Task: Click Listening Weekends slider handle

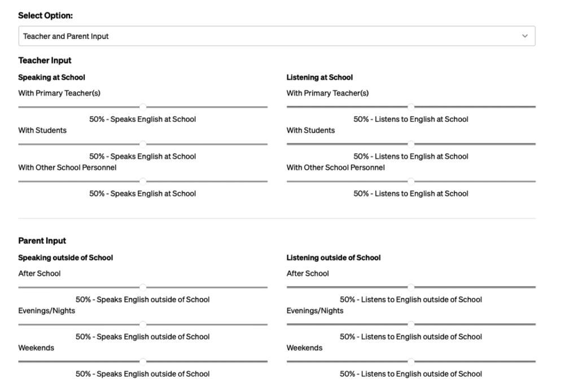Action: (411, 362)
